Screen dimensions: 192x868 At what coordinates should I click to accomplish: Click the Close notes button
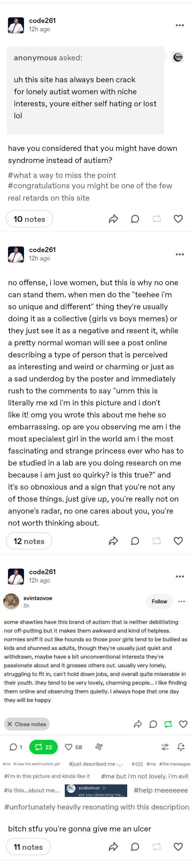click(x=27, y=724)
